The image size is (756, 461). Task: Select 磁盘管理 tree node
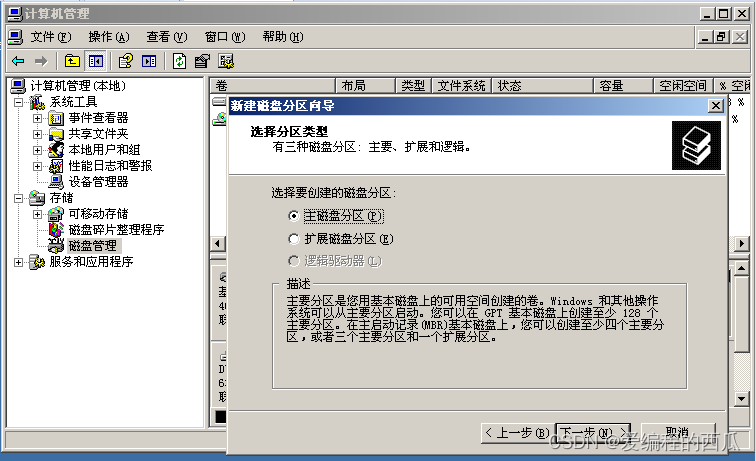point(92,246)
